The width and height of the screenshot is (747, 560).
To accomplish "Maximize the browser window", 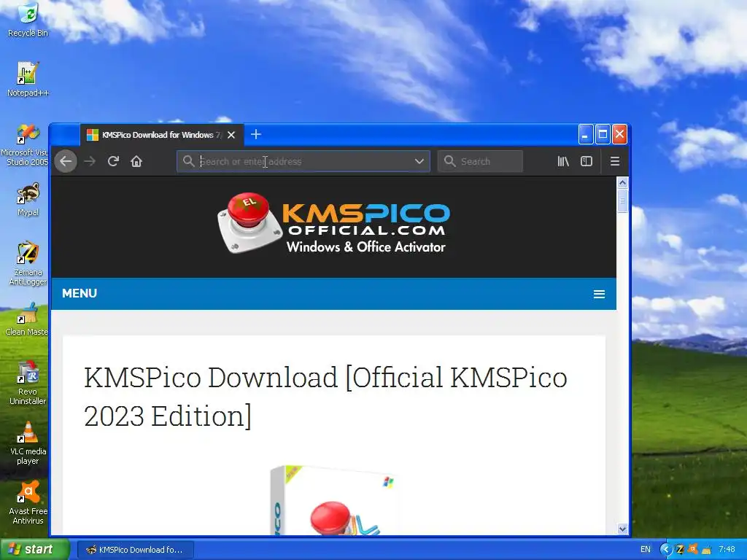I will 603,134.
